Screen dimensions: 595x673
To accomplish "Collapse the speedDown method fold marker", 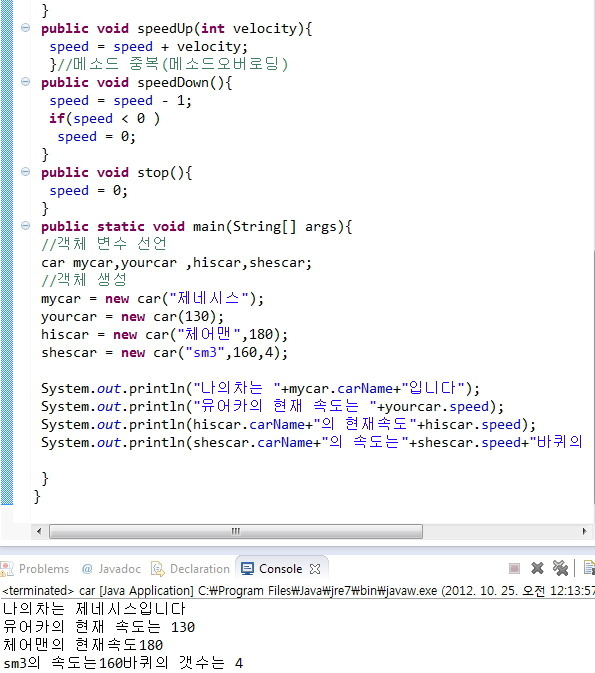I will pos(25,82).
